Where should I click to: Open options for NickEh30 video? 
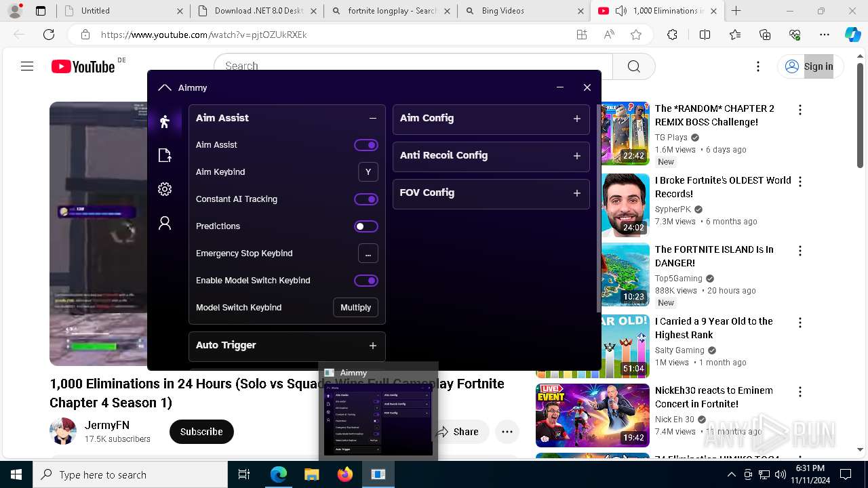[x=800, y=392]
